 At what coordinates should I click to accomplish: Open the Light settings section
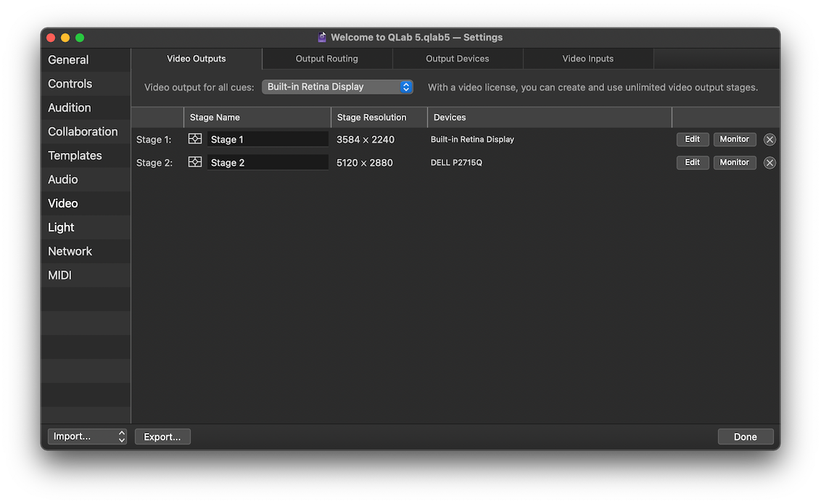pos(60,227)
